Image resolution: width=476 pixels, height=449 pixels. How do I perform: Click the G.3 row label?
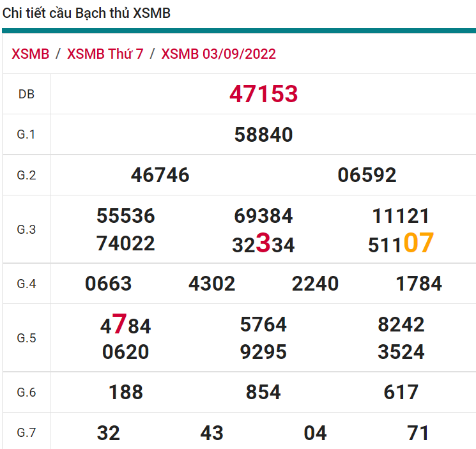(26, 230)
